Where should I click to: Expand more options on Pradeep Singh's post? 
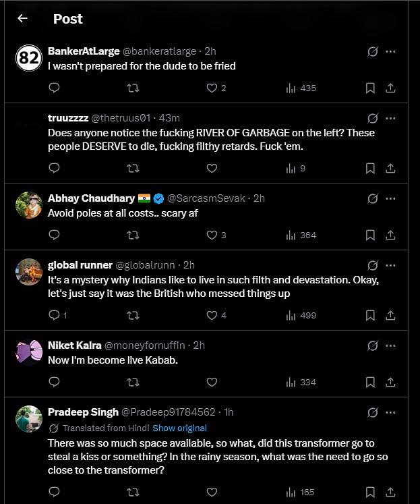(x=390, y=413)
